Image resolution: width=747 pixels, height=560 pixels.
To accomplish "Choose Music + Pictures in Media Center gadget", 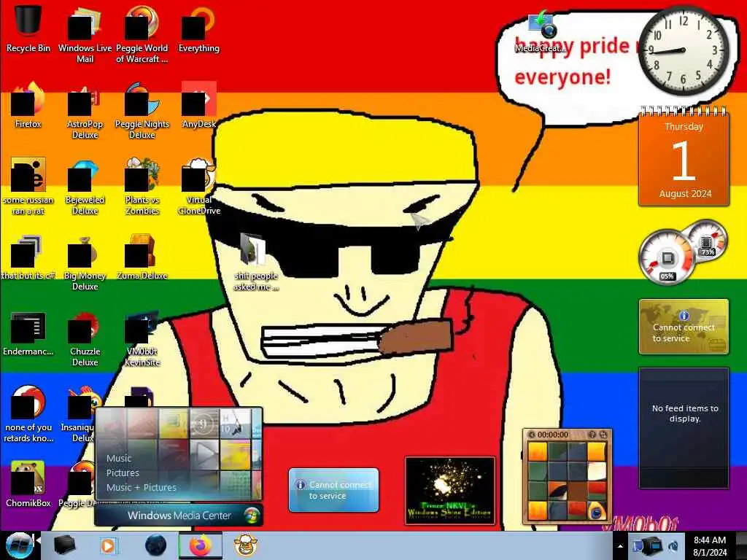I will [x=141, y=488].
